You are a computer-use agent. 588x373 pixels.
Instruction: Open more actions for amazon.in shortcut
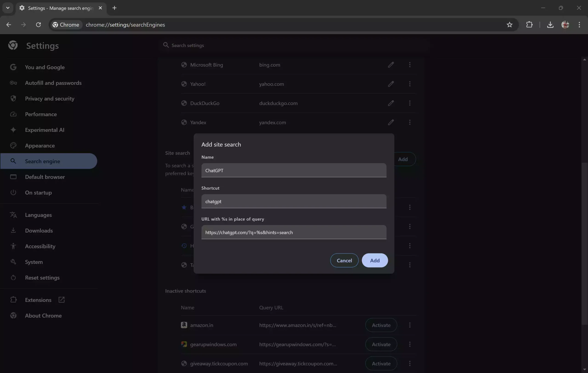coord(410,325)
